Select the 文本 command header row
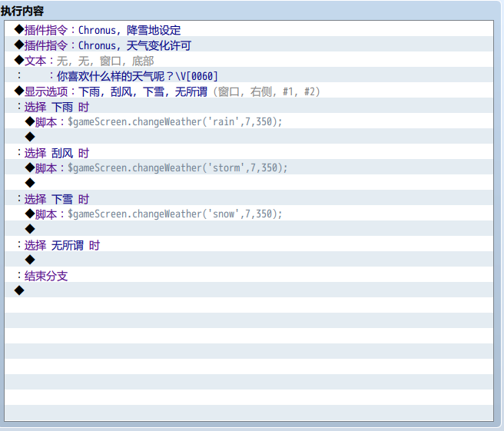504x431 pixels. [x=249, y=61]
